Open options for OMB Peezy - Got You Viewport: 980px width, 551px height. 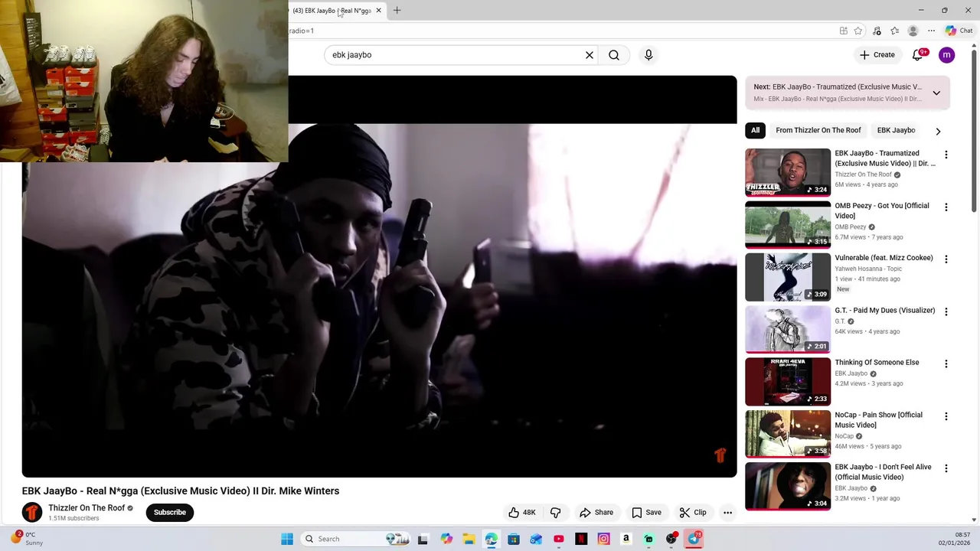[946, 207]
